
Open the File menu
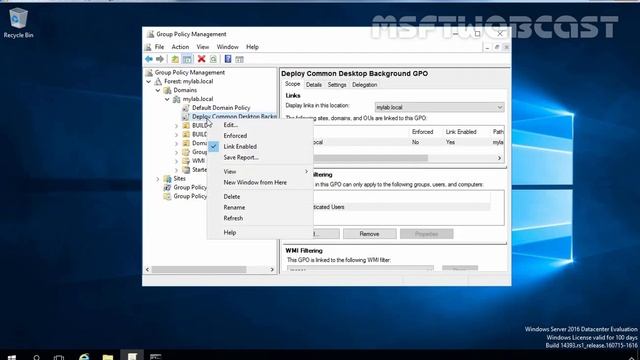(159, 47)
